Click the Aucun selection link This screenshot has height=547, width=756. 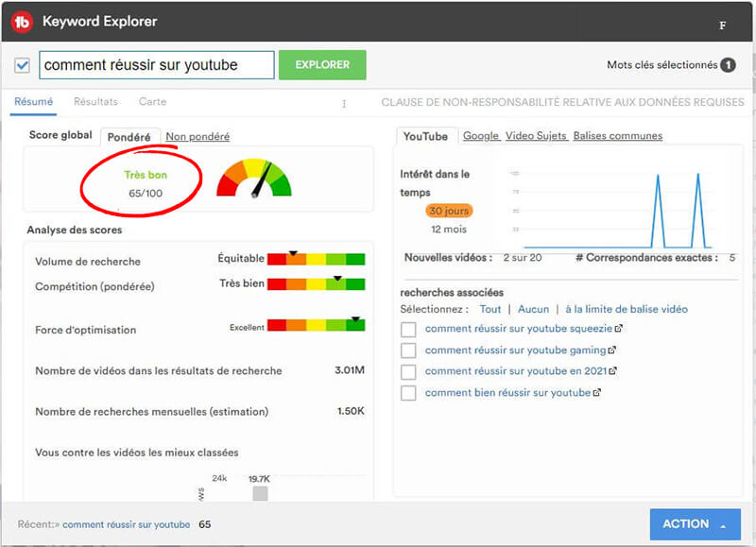click(x=533, y=310)
